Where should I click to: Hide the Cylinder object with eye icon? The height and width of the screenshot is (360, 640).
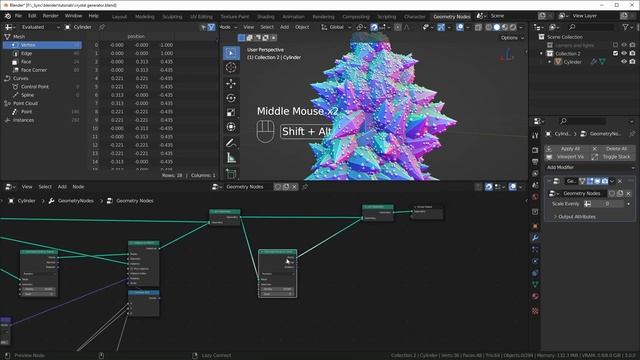[624, 62]
